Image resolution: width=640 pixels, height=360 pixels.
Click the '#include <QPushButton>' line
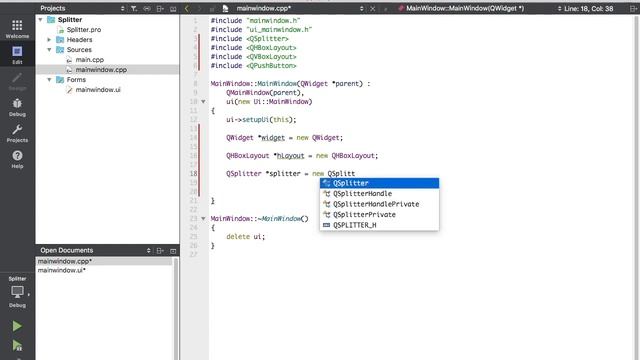(253, 66)
